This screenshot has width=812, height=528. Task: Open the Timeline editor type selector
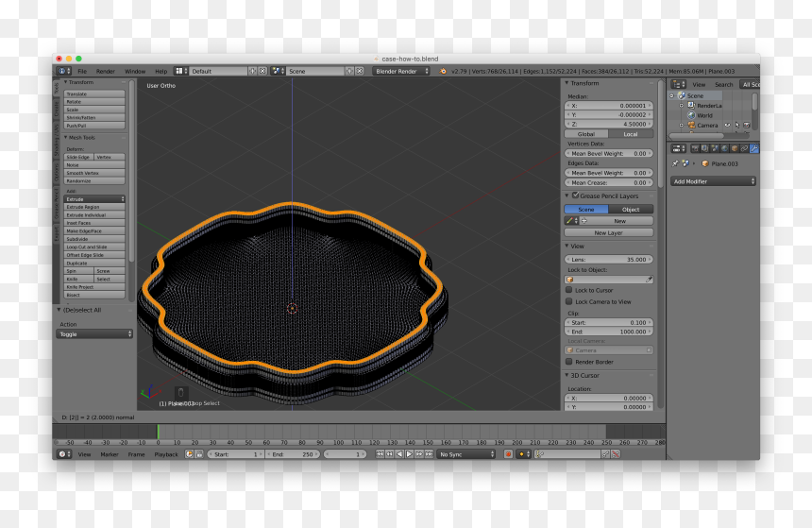pyautogui.click(x=63, y=454)
